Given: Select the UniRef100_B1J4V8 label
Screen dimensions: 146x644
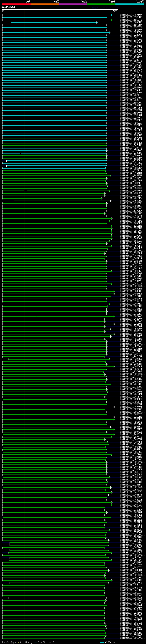Looking at the screenshot, I should [131, 281].
